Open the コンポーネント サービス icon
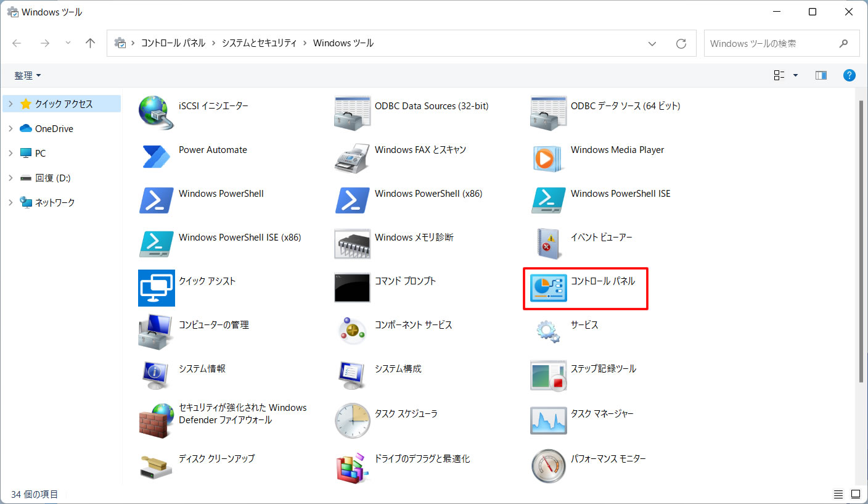 [352, 332]
